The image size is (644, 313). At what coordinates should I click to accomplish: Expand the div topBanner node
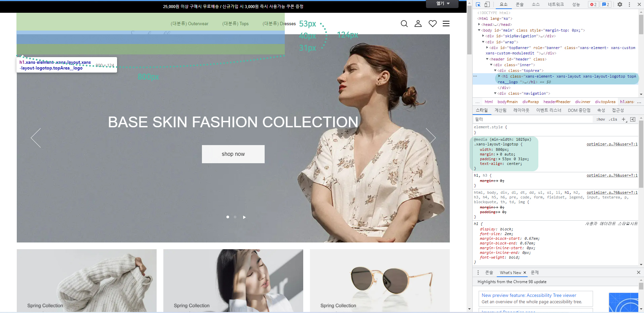pos(487,48)
